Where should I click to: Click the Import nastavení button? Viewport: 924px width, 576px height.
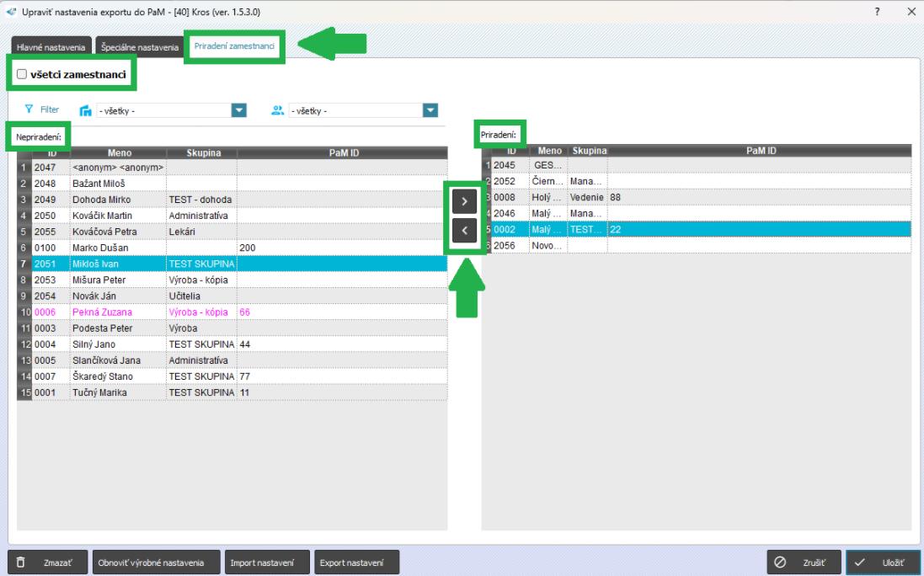pyautogui.click(x=264, y=562)
